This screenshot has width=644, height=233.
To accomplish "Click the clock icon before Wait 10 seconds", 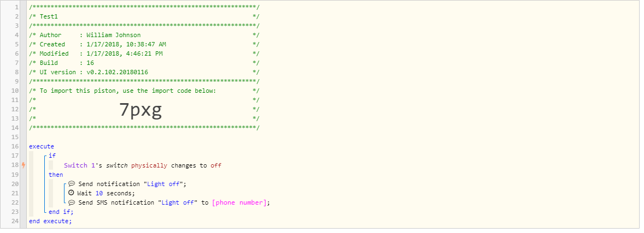I will click(x=71, y=193).
